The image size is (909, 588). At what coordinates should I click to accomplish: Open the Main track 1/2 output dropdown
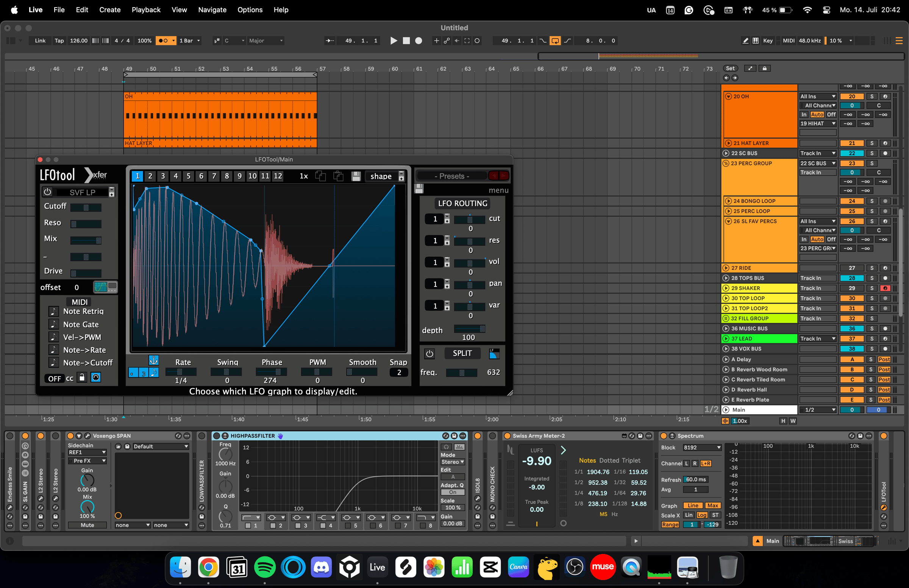(x=818, y=410)
